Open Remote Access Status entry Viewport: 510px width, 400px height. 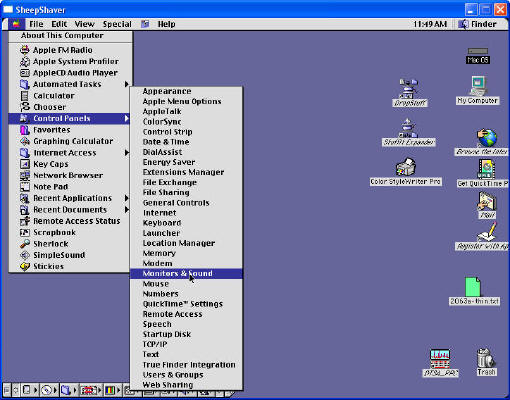pyautogui.click(x=70, y=221)
